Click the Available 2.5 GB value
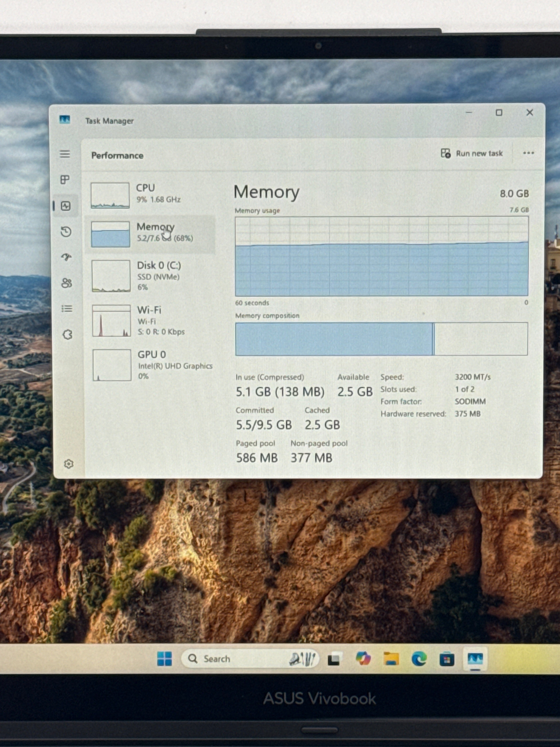The width and height of the screenshot is (560, 747). coord(355,392)
